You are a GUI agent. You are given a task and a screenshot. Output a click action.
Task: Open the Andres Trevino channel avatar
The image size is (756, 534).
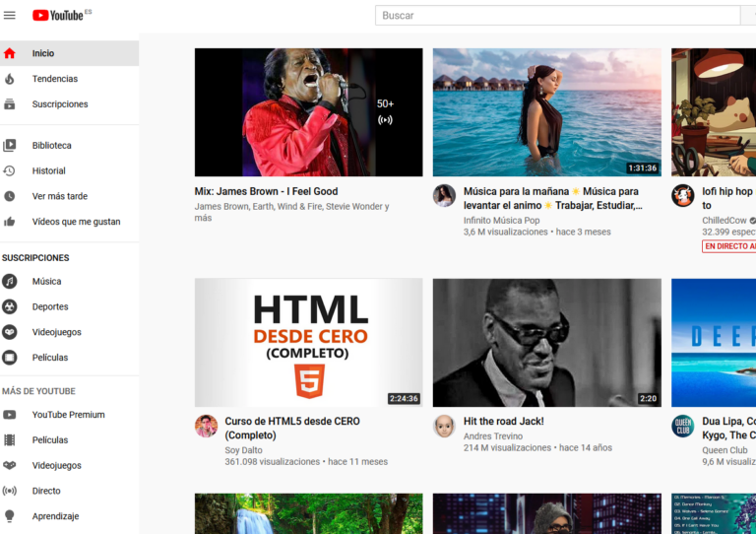pyautogui.click(x=444, y=426)
